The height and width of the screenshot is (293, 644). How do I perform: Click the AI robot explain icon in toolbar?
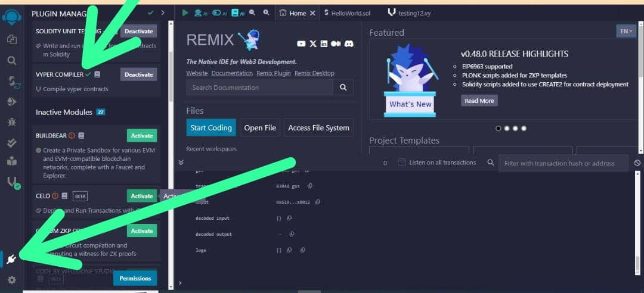pyautogui.click(x=200, y=13)
